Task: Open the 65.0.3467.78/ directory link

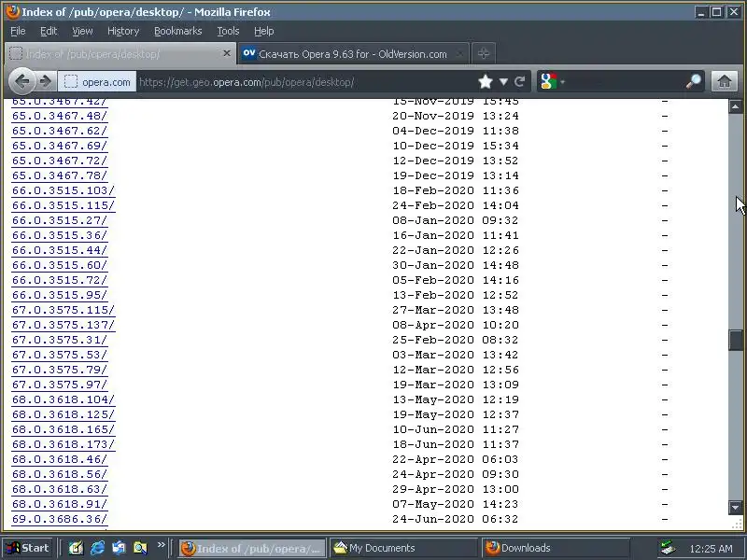Action: pyautogui.click(x=60, y=175)
